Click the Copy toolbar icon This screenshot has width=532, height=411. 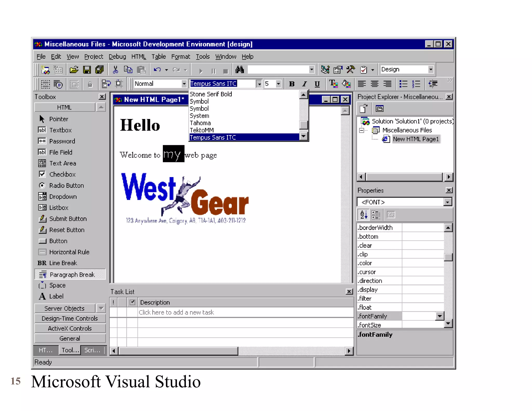pyautogui.click(x=128, y=70)
